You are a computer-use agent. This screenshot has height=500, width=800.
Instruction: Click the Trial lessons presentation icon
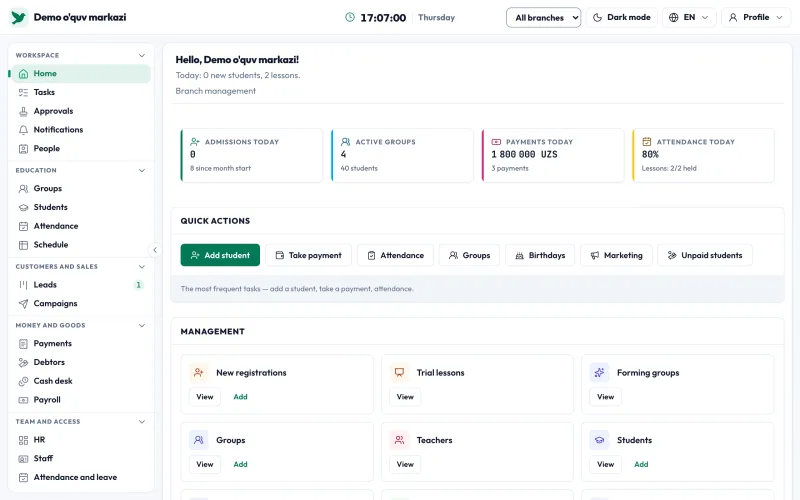[x=399, y=372]
